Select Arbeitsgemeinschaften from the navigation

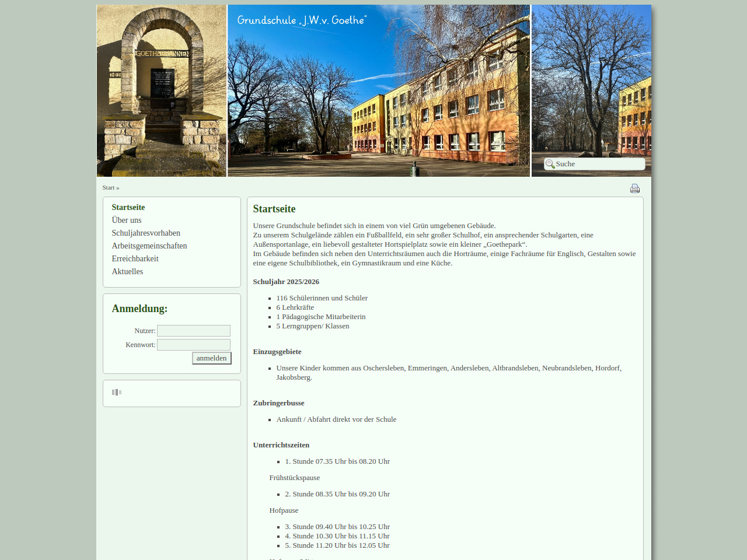149,246
